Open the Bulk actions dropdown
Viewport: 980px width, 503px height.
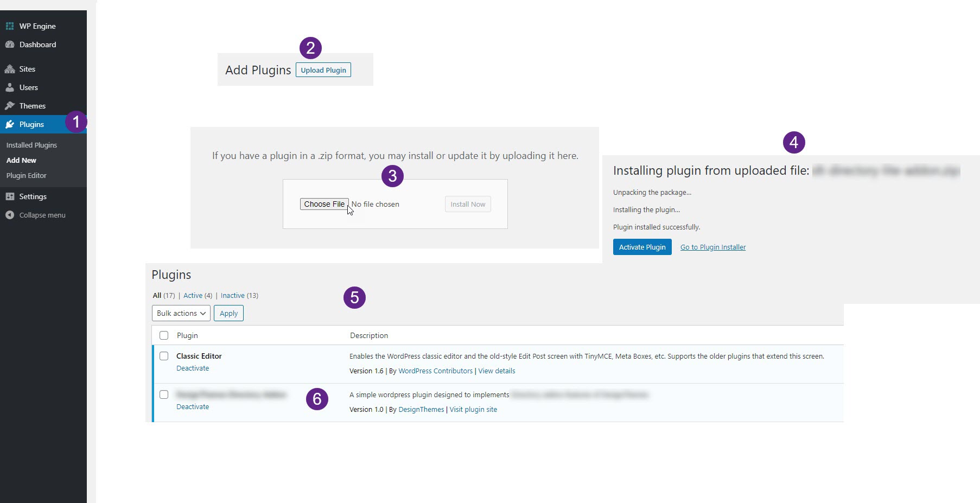click(x=181, y=313)
